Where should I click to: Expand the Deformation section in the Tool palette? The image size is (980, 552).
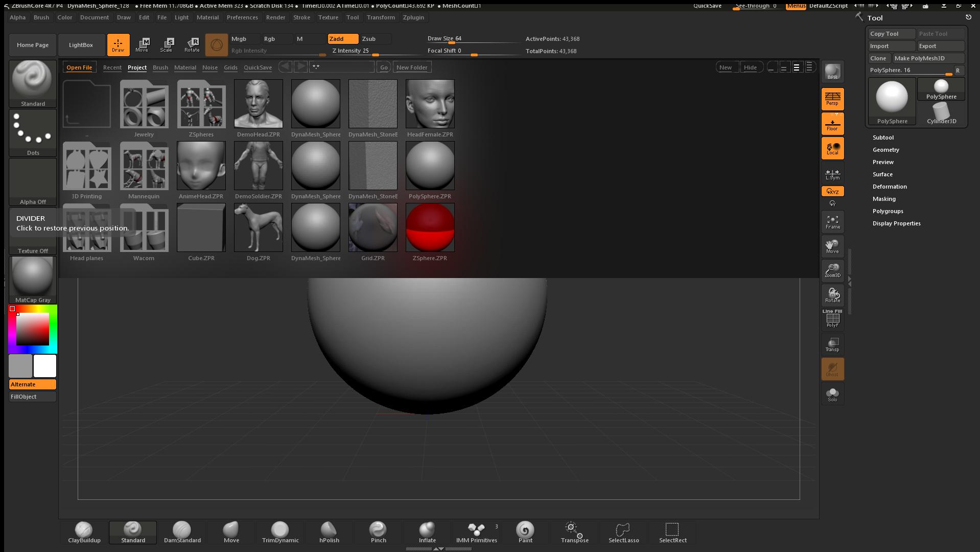tap(889, 186)
